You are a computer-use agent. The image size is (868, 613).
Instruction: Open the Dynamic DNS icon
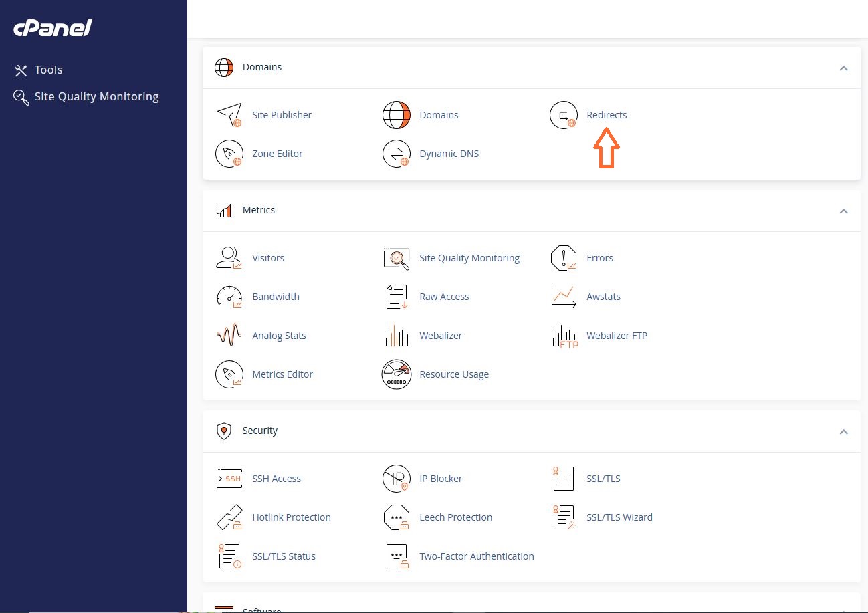(x=396, y=154)
